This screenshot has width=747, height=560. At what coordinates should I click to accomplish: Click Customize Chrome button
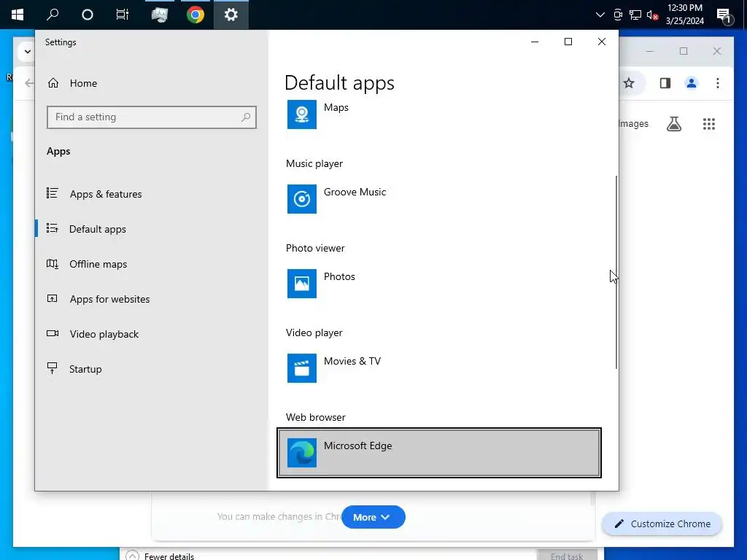tap(662, 524)
